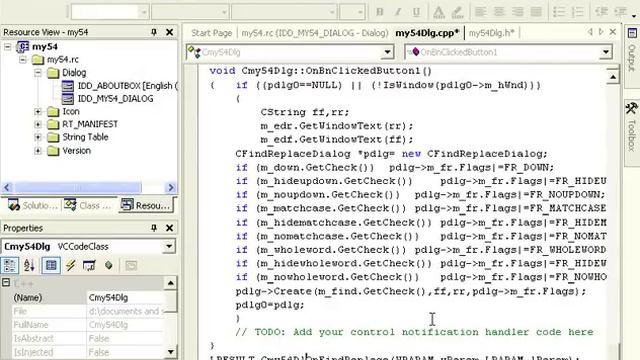
Task: Open the Cmy54Dlg class dropdown
Action: coord(387,52)
